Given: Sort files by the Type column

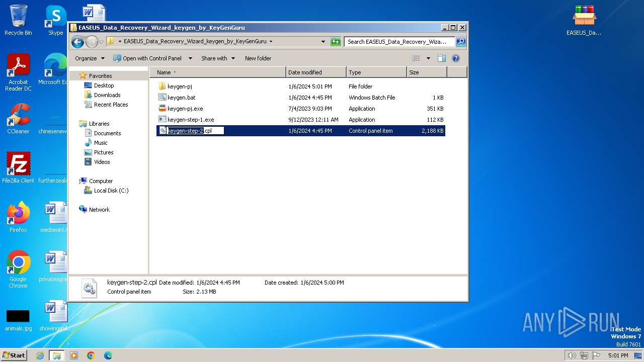Looking at the screenshot, I should 376,72.
